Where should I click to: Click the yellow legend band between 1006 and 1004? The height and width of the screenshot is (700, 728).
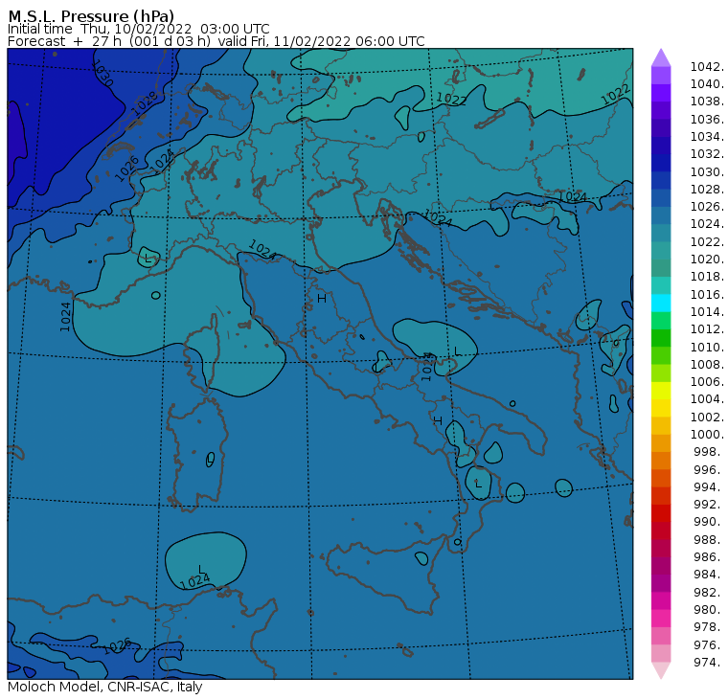(661, 391)
